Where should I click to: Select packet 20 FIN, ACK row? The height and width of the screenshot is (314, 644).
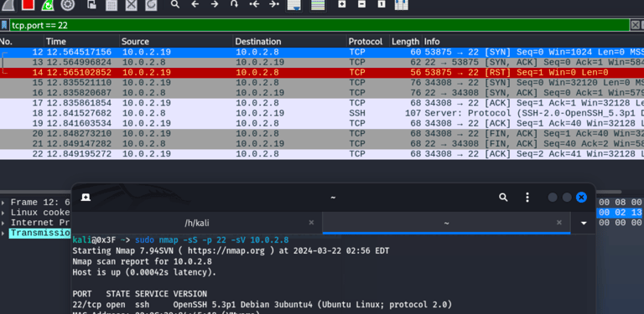pyautogui.click(x=322, y=134)
